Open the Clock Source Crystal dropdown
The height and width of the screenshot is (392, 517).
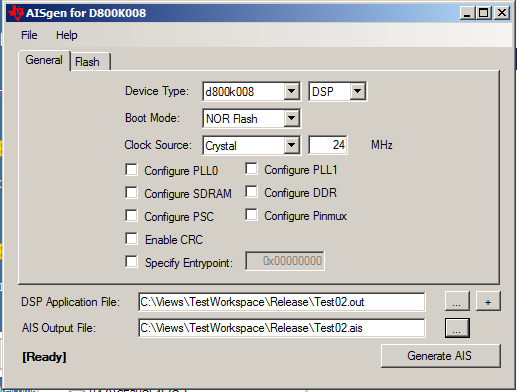click(x=291, y=145)
